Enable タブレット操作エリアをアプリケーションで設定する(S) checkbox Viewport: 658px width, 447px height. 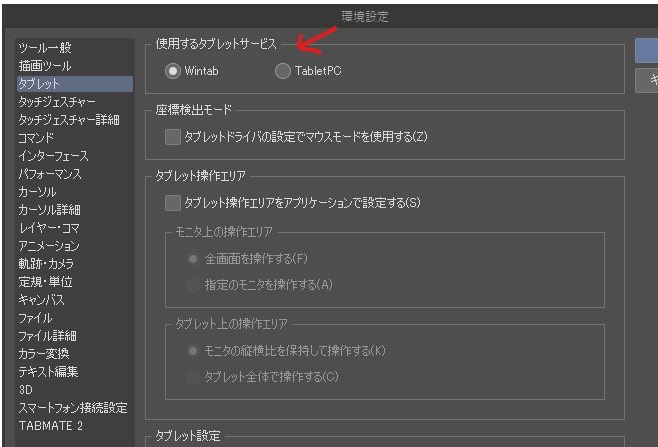(x=172, y=203)
